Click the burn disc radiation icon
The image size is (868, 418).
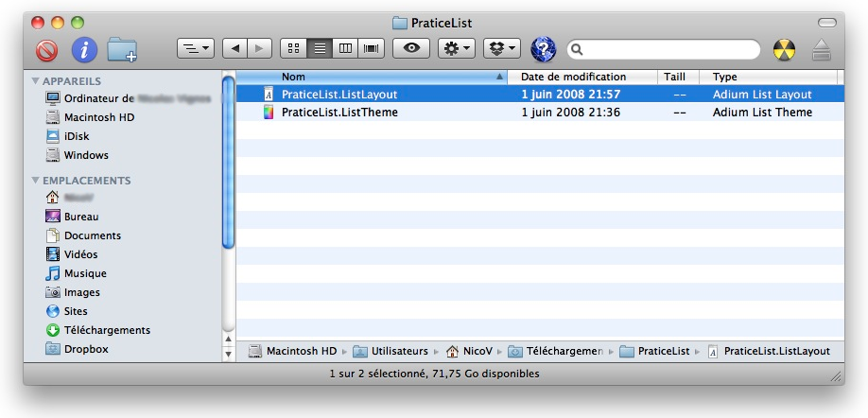coord(784,49)
